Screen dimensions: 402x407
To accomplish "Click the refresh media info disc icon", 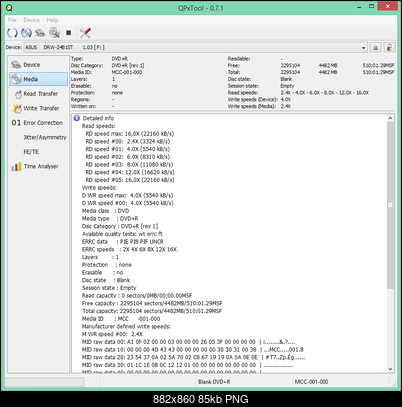I will point(26,33).
